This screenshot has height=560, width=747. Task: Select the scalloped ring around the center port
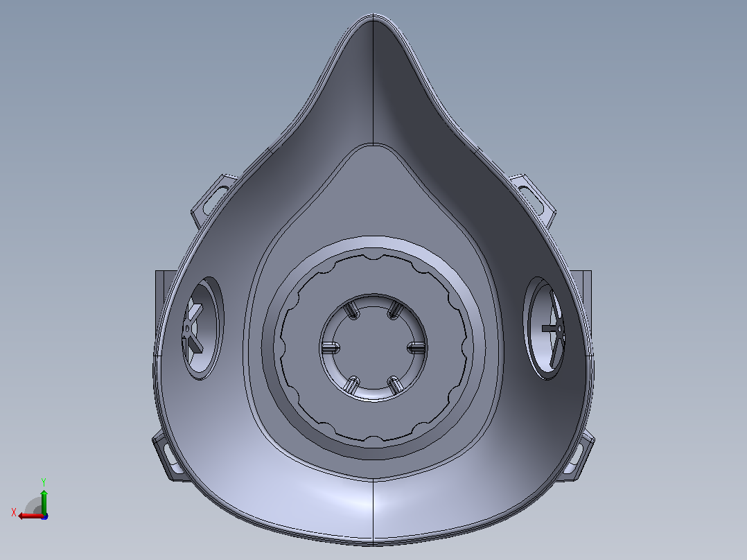373,348
